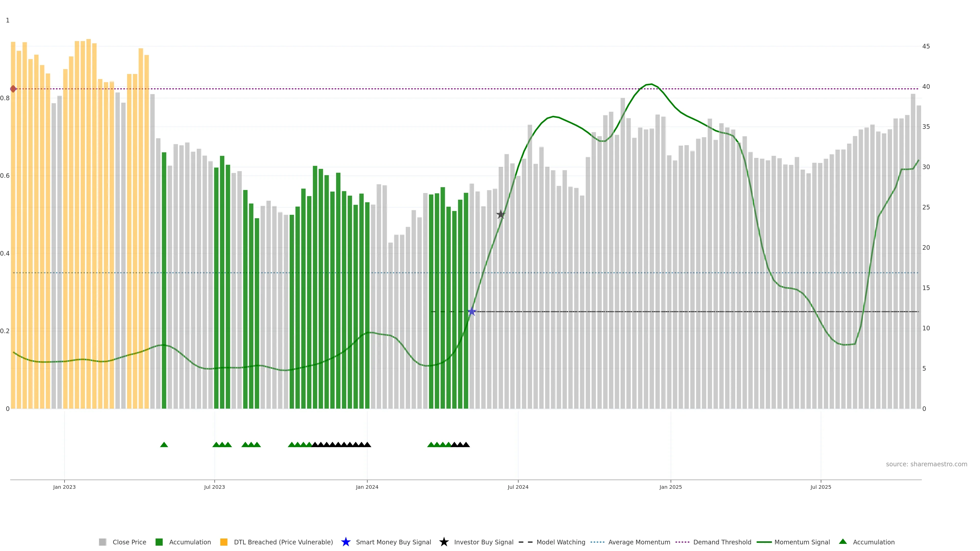The height and width of the screenshot is (551, 980).
Task: Click the blue Smart Money Buy Signal star on chart
Action: pos(472,312)
